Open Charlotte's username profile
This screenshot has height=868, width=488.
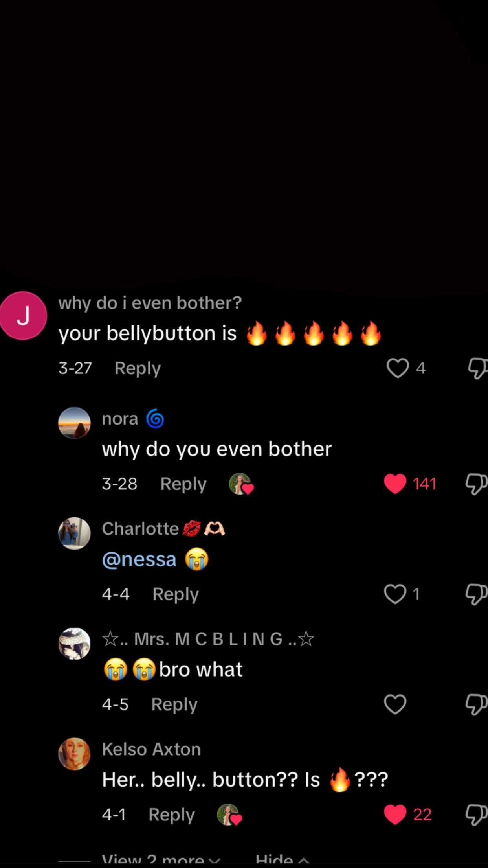[x=140, y=529]
